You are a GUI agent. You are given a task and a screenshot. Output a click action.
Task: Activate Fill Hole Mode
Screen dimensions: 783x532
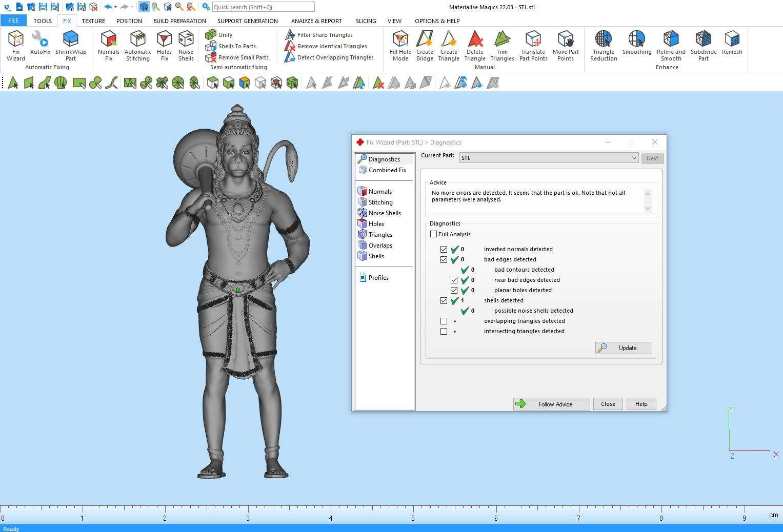tap(400, 44)
